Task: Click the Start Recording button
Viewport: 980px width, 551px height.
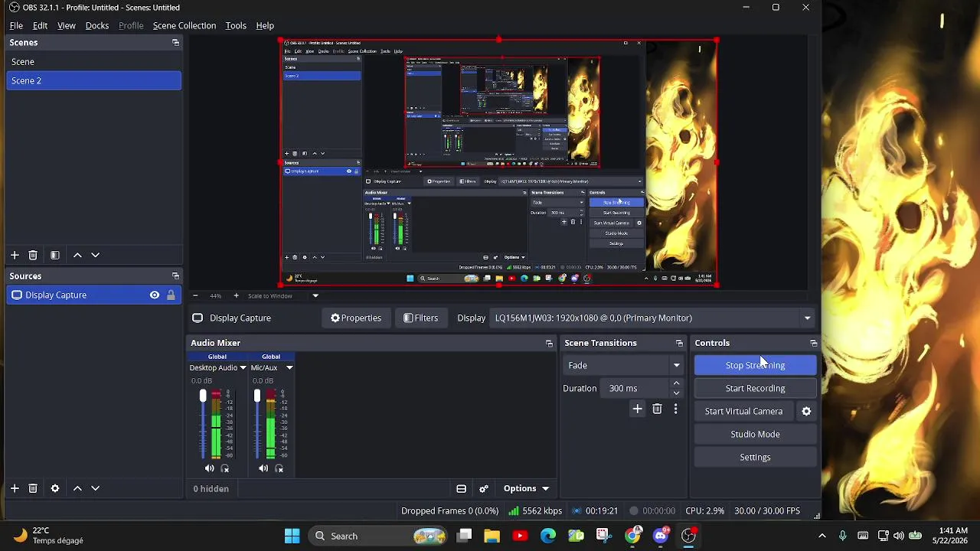Action: click(755, 388)
